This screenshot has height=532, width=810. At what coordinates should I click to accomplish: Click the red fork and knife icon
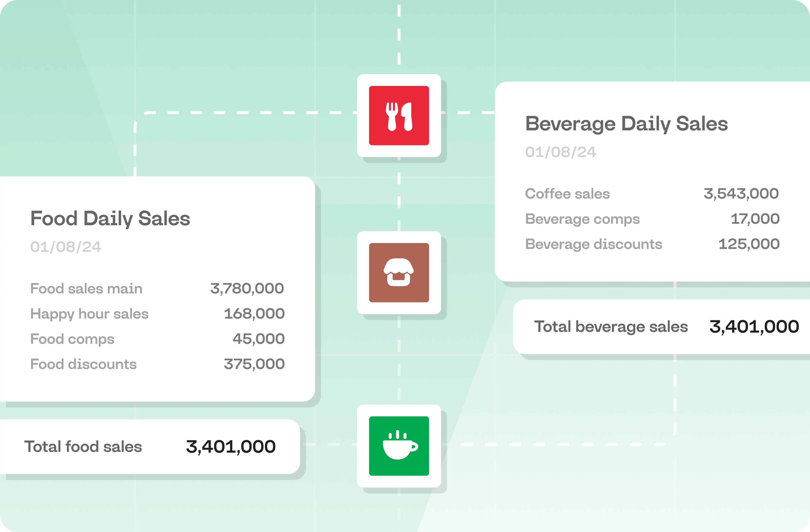[399, 116]
